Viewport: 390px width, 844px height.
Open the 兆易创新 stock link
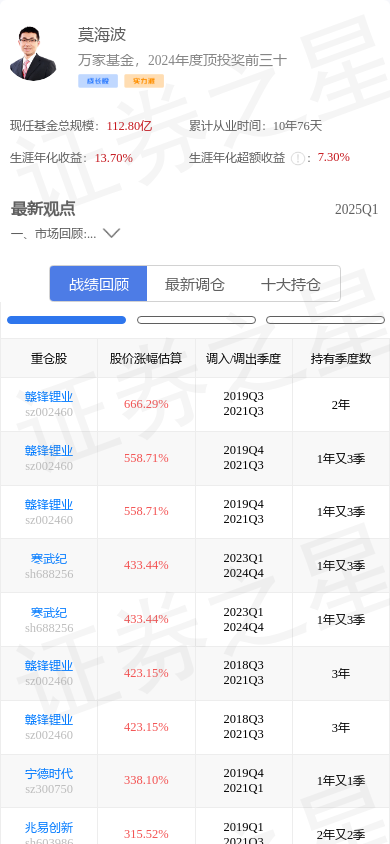(49, 827)
